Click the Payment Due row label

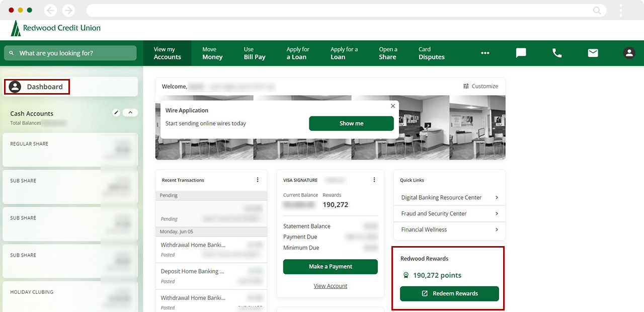click(x=300, y=237)
